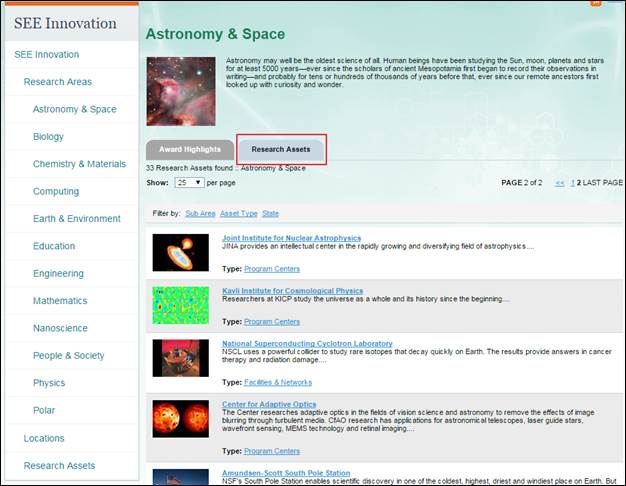Open Center for Adaptive Optics link
The height and width of the screenshot is (486, 626).
(269, 404)
